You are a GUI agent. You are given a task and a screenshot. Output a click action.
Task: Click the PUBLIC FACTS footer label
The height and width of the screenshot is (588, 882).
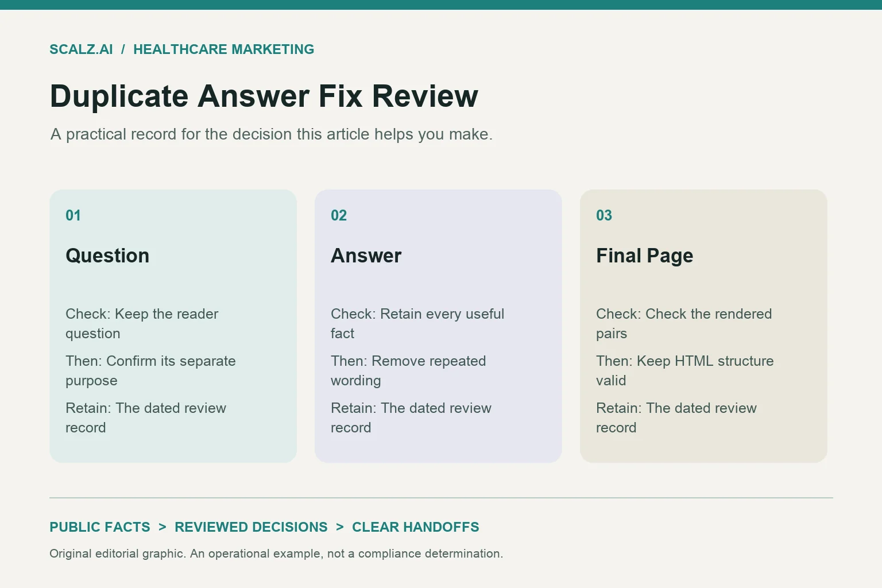pyautogui.click(x=100, y=527)
